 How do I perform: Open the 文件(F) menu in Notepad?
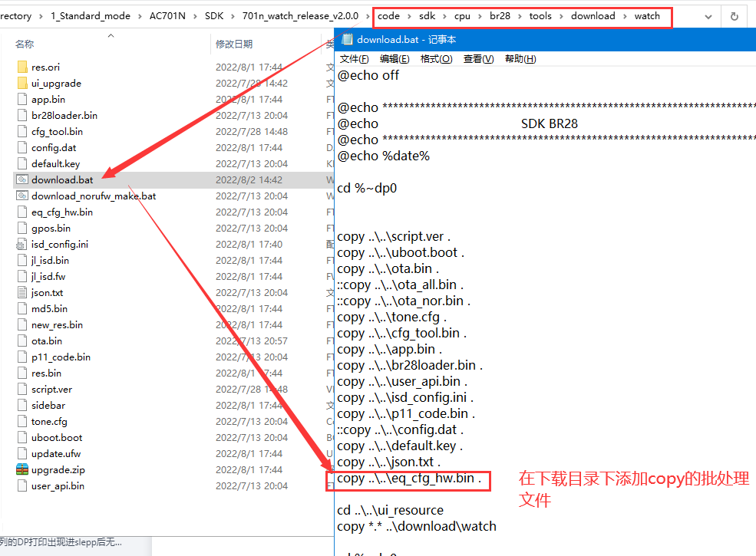pyautogui.click(x=355, y=59)
